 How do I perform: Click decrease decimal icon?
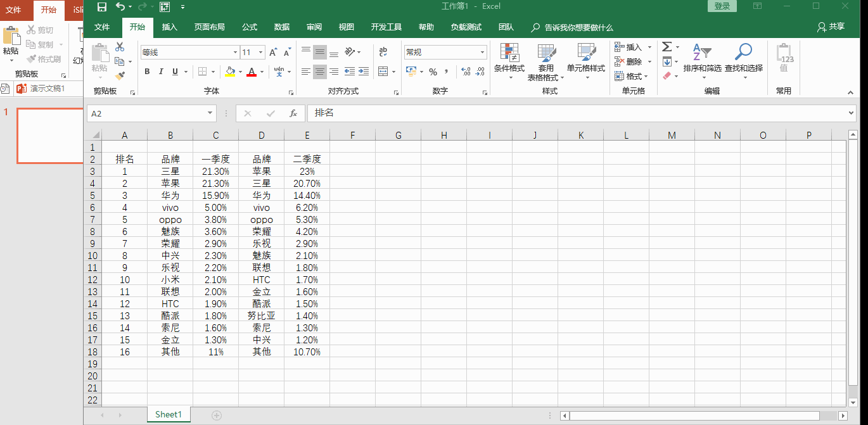[x=480, y=72]
